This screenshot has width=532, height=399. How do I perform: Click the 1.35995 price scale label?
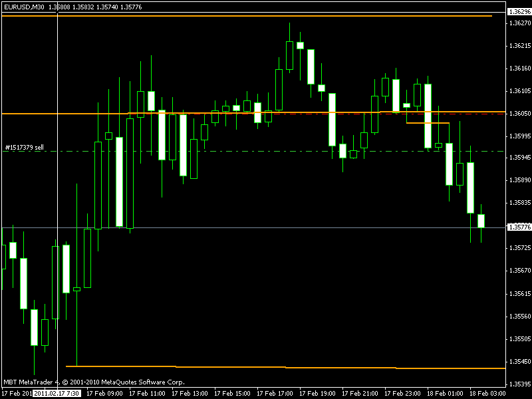(520, 136)
